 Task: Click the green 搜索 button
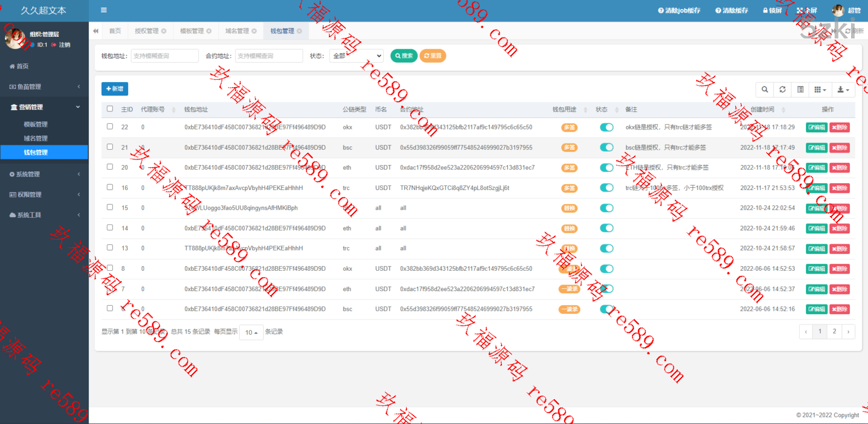point(403,56)
